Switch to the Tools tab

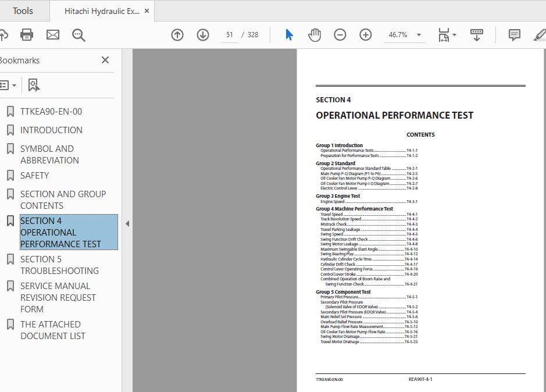tap(23, 10)
